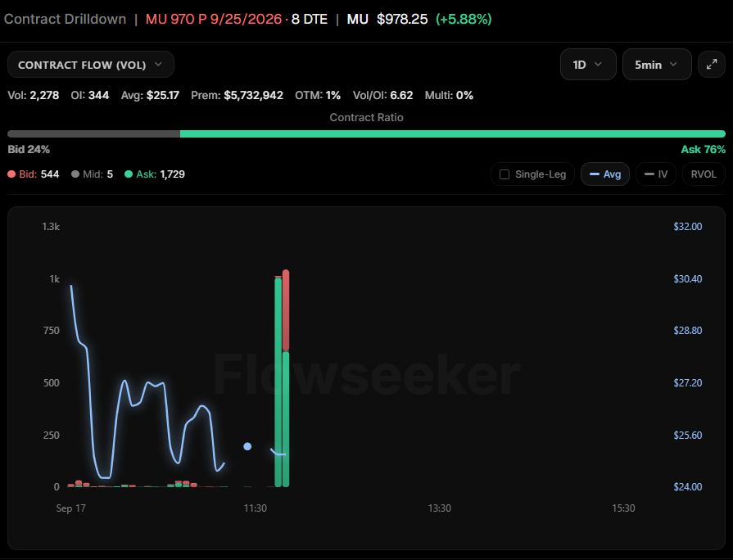Enable the Single-Leg checkbox
This screenshot has width=733, height=560.
pos(505,174)
